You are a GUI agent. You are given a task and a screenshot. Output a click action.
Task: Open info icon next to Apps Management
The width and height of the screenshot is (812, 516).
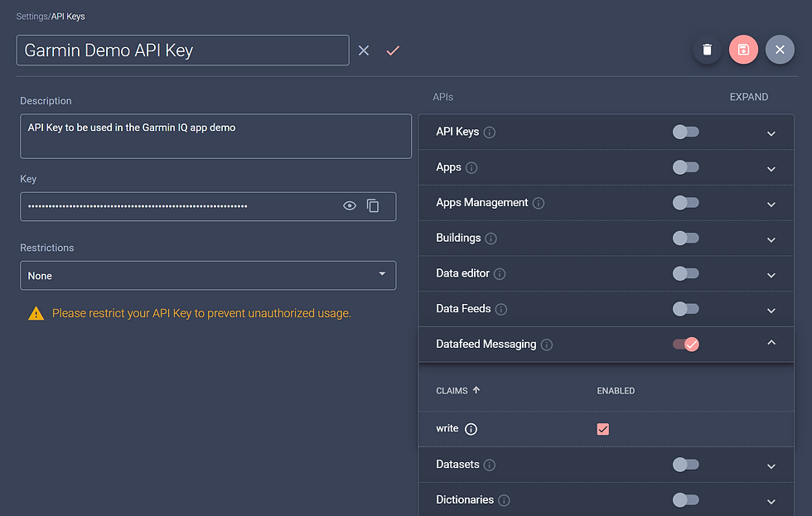point(539,203)
